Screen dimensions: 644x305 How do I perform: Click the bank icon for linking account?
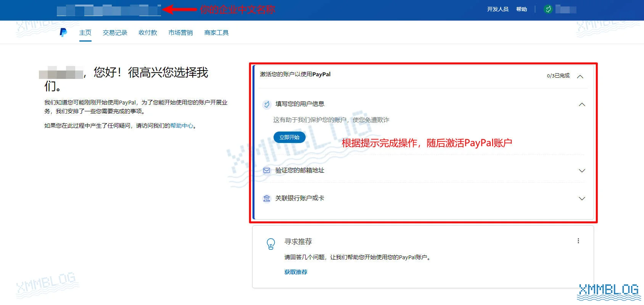pyautogui.click(x=267, y=198)
